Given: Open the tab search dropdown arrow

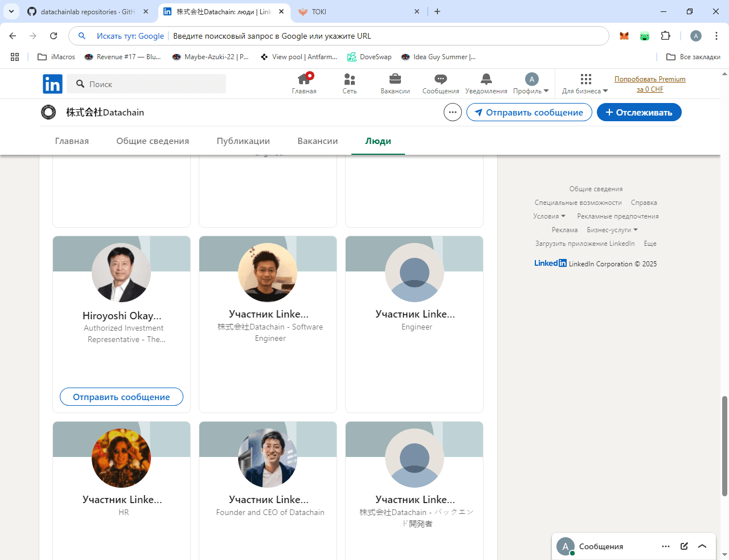Looking at the screenshot, I should point(11,11).
